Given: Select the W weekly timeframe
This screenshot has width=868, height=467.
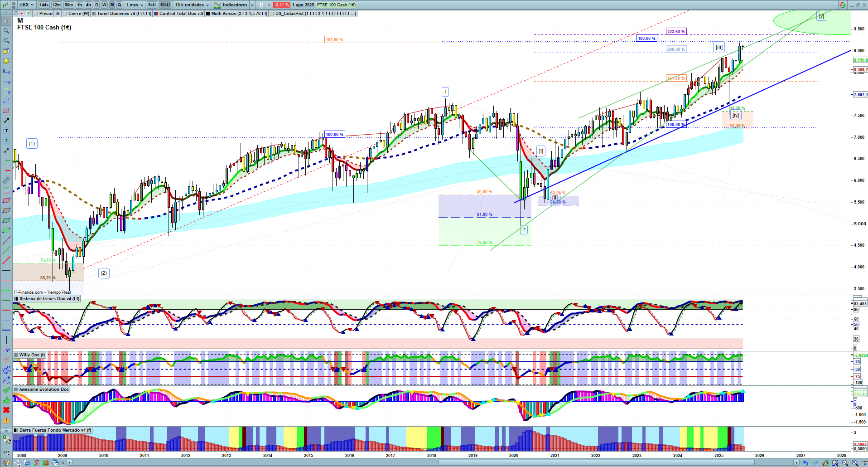Looking at the screenshot, I should (x=104, y=5).
